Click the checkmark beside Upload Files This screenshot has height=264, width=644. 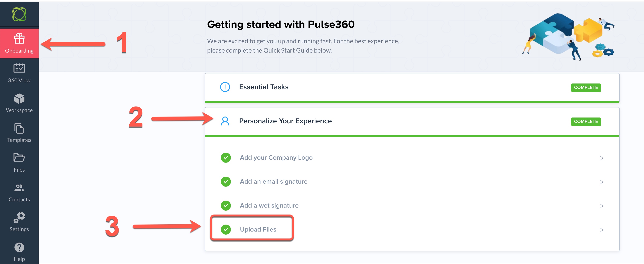click(x=226, y=229)
